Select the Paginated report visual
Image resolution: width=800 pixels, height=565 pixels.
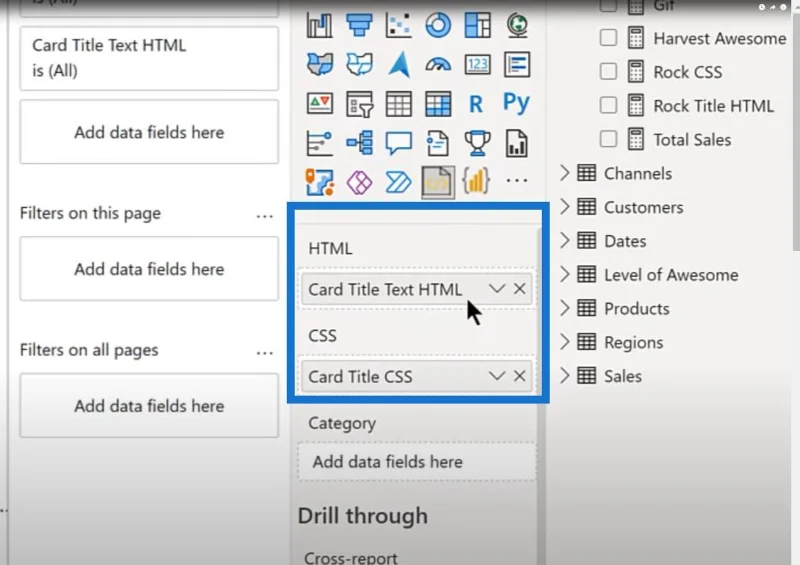pos(517,143)
